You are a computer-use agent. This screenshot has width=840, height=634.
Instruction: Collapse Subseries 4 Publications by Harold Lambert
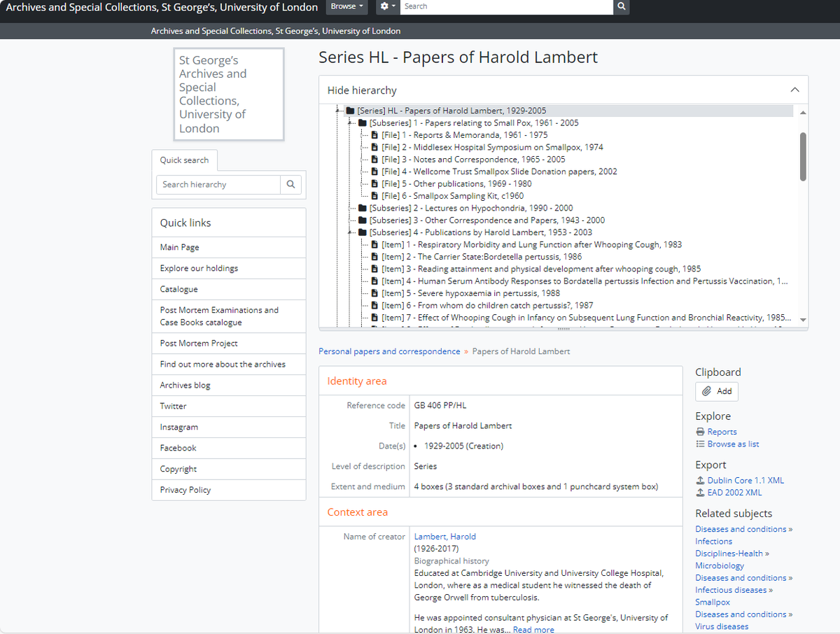click(350, 232)
